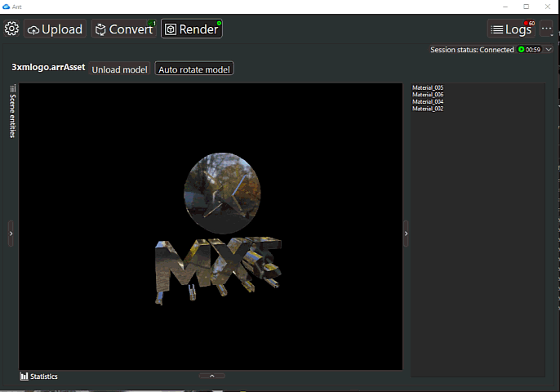Open the Logs panel

511,29
